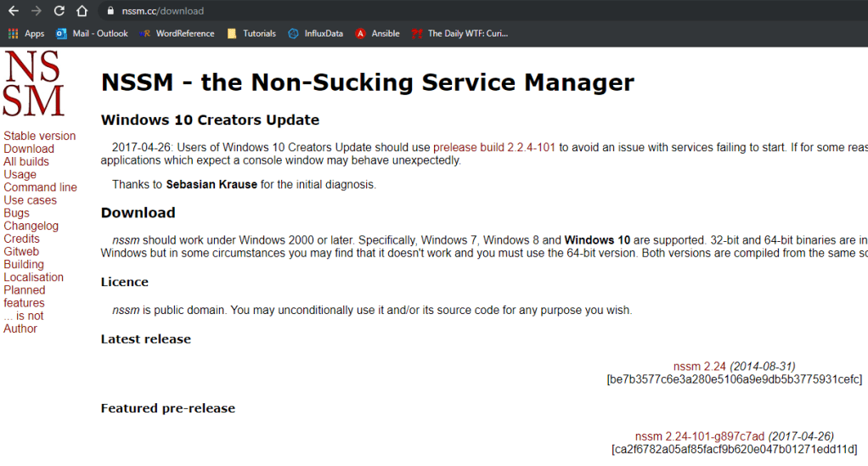Click the NSSM logo image
Viewport: 868px width, 466px height.
32,84
